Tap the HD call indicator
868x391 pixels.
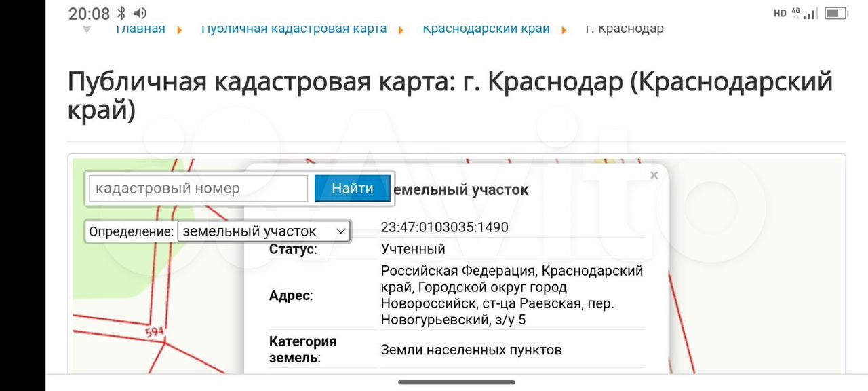(780, 13)
